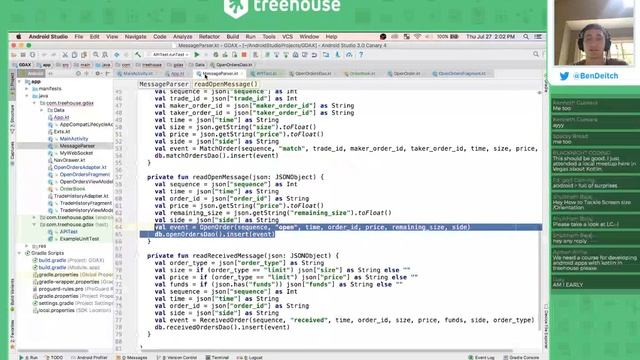Open the Analyze menu
The width and height of the screenshot is (640, 360).
tap(182, 37)
